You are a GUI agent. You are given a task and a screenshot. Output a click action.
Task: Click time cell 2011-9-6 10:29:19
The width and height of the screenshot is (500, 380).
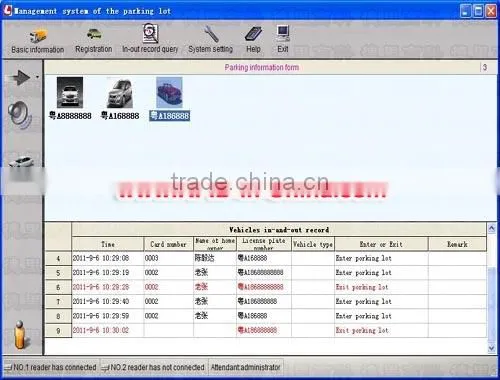(108, 273)
